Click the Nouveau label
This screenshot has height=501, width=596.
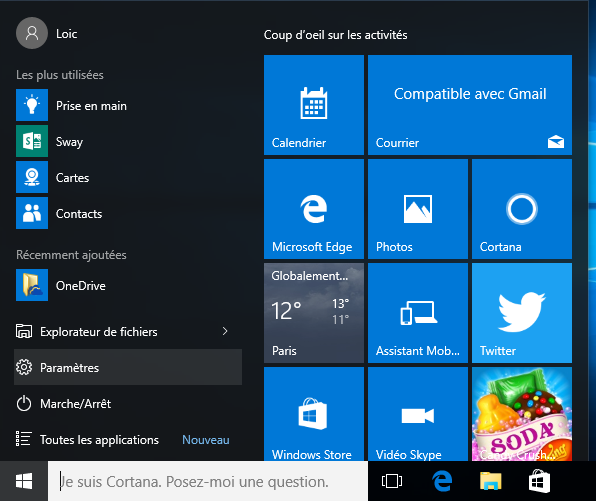[206, 440]
